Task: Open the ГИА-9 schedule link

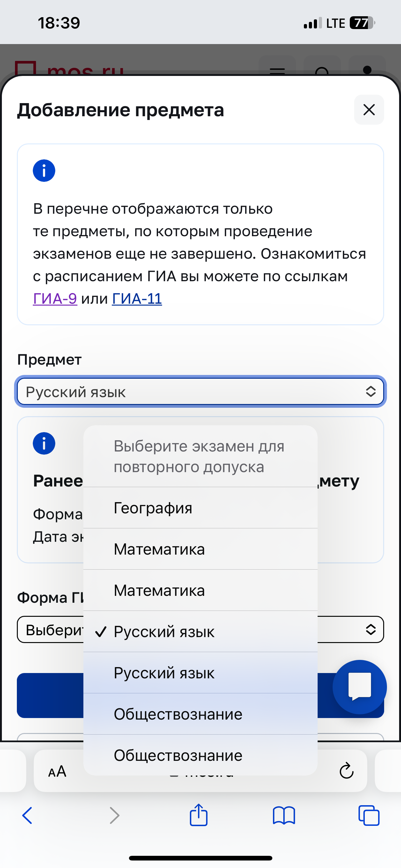Action: tap(55, 298)
